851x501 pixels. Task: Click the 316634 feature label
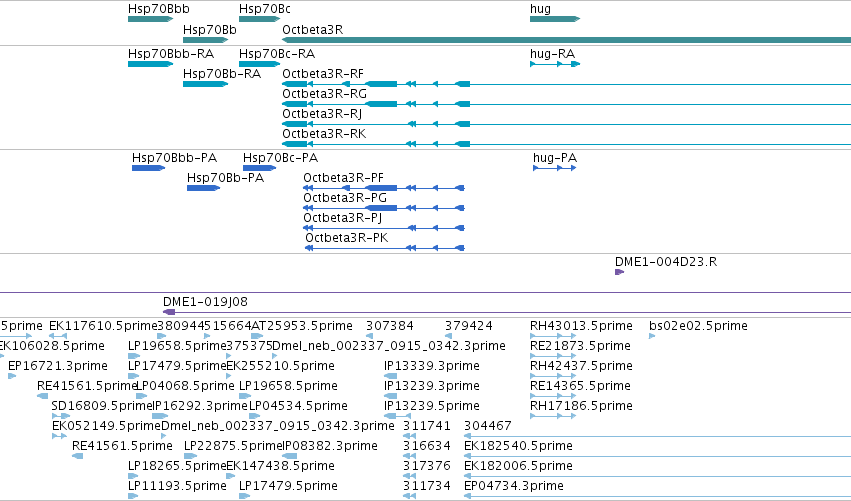pos(427,446)
